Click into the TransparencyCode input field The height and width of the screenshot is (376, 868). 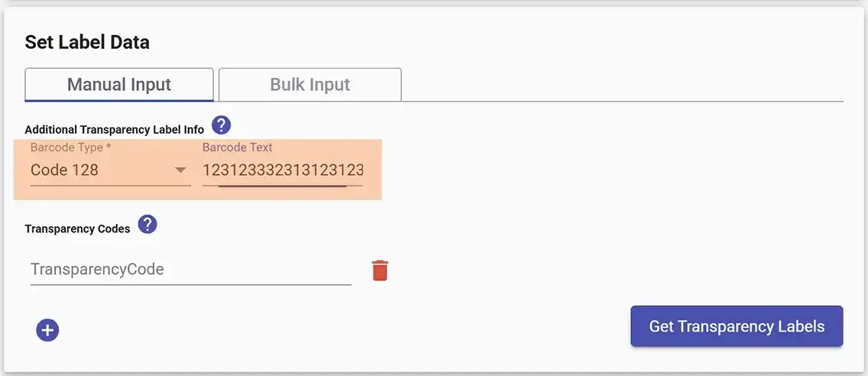tap(191, 270)
